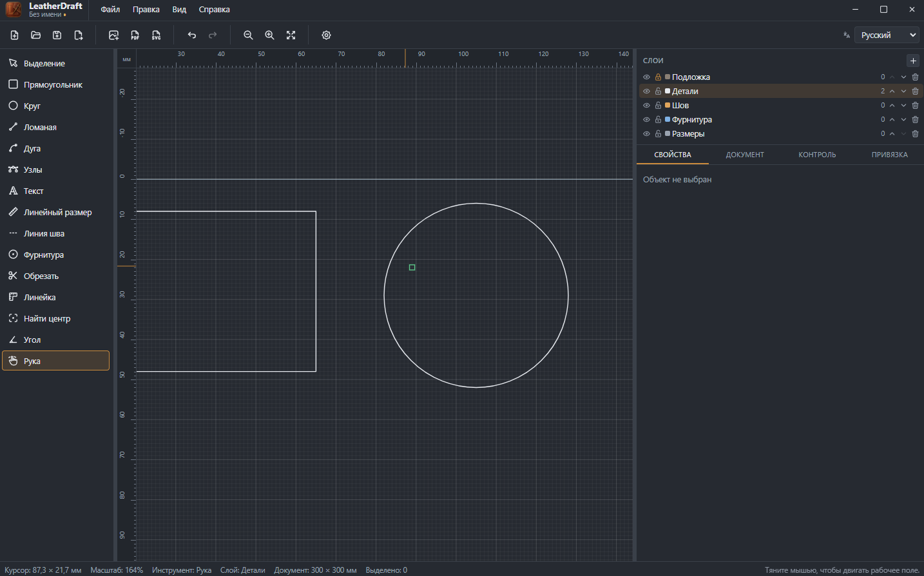
Task: Unlock the Подложка layer
Action: (x=659, y=77)
